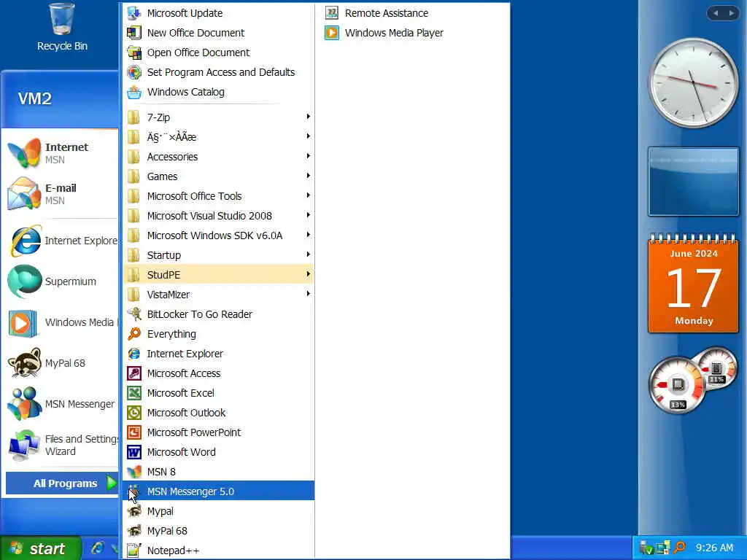Launch Microsoft Outlook

click(x=219, y=413)
